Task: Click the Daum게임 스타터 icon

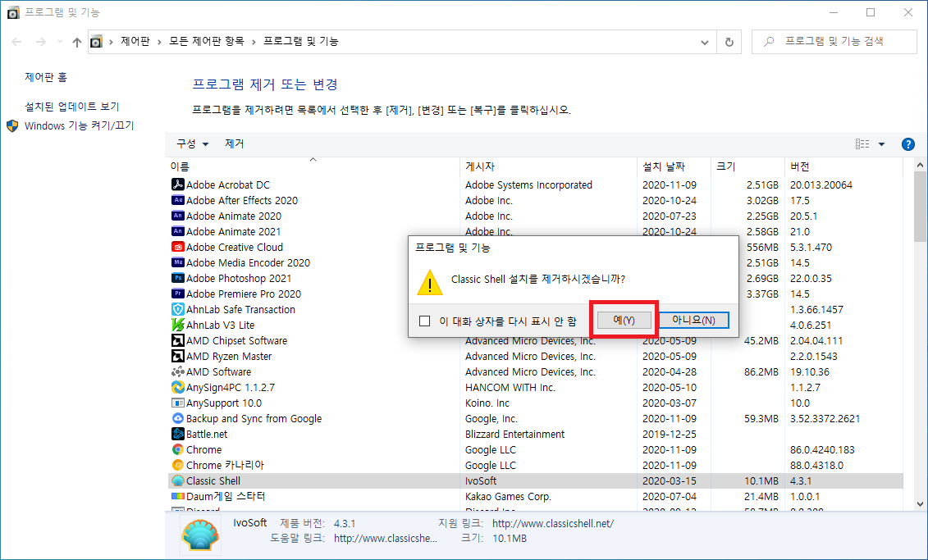Action: [177, 496]
